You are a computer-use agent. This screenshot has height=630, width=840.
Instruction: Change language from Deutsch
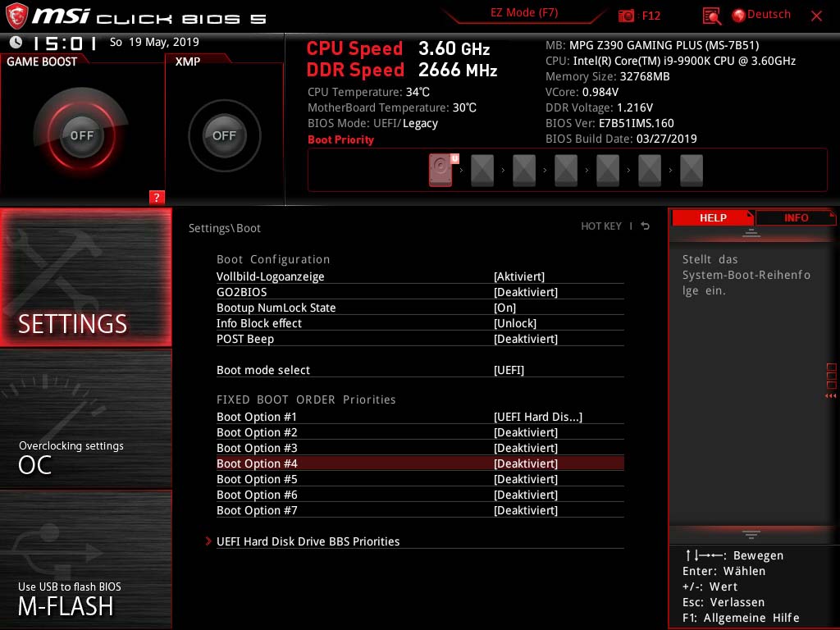coord(769,15)
